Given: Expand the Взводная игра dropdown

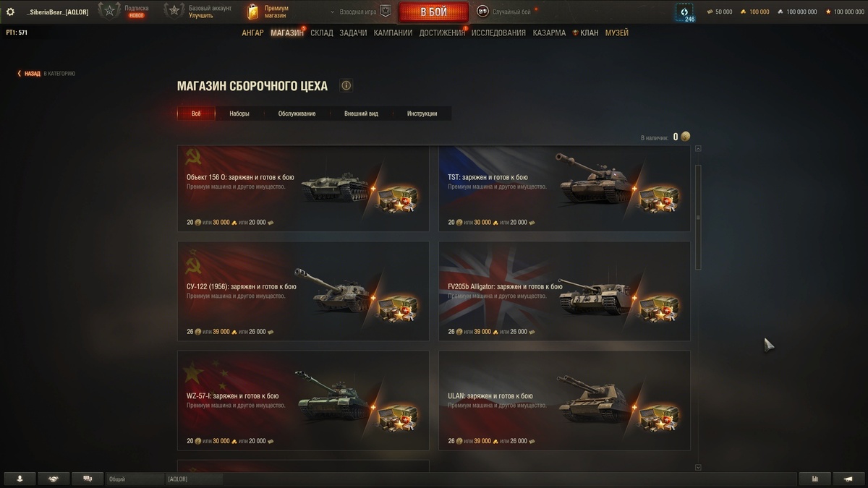Looking at the screenshot, I should [x=354, y=12].
